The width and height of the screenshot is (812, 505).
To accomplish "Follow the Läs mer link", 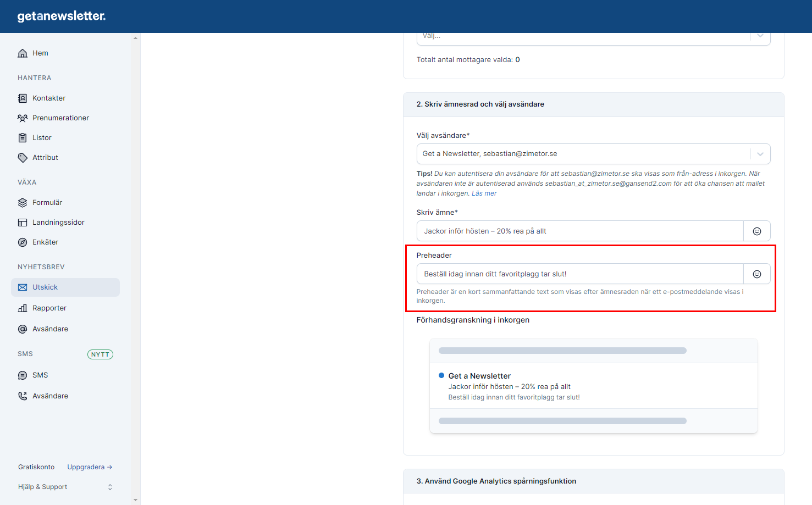I will pos(484,193).
